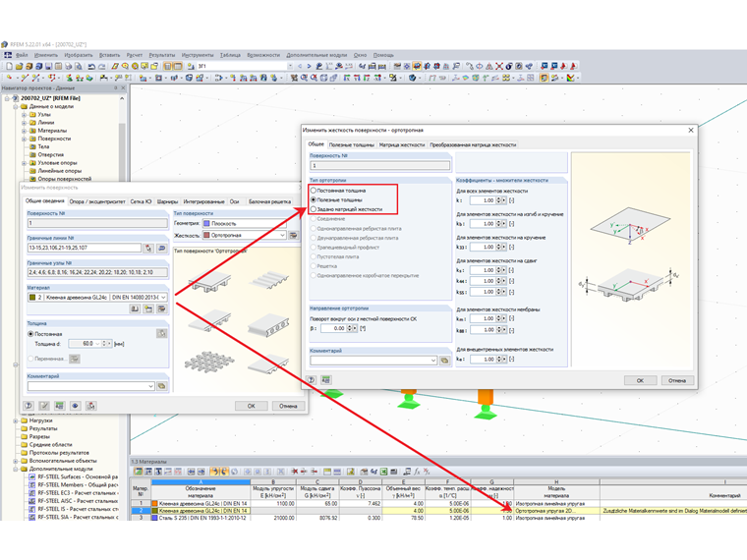Open the Комментарий dropdown in surface dialog
747x560 pixels.
[x=151, y=386]
